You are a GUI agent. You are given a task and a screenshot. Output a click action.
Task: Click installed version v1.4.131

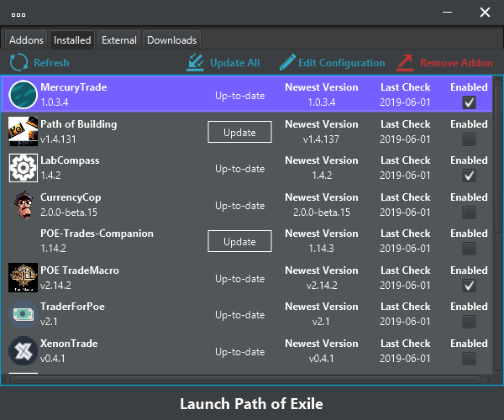(x=58, y=139)
